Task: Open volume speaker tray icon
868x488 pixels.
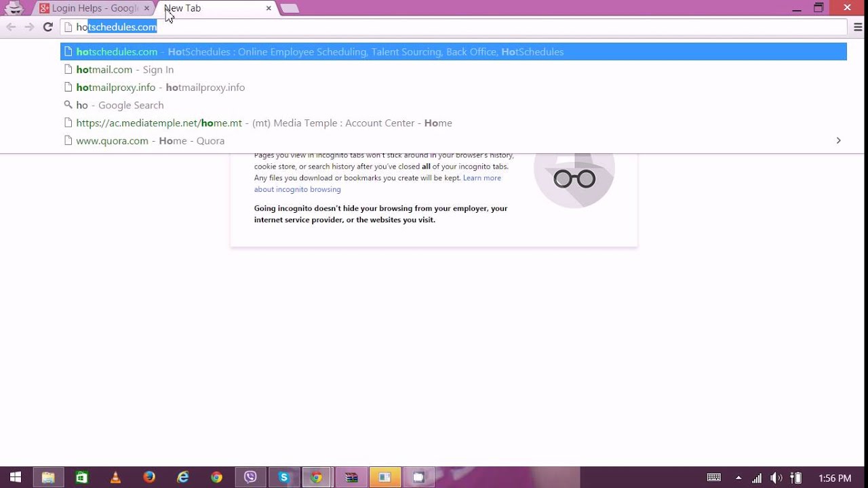Action: tap(776, 478)
